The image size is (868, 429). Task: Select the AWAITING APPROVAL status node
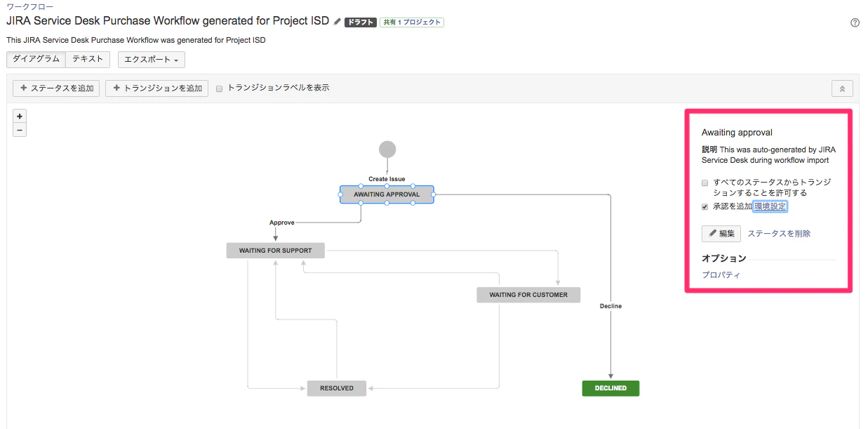pyautogui.click(x=387, y=194)
